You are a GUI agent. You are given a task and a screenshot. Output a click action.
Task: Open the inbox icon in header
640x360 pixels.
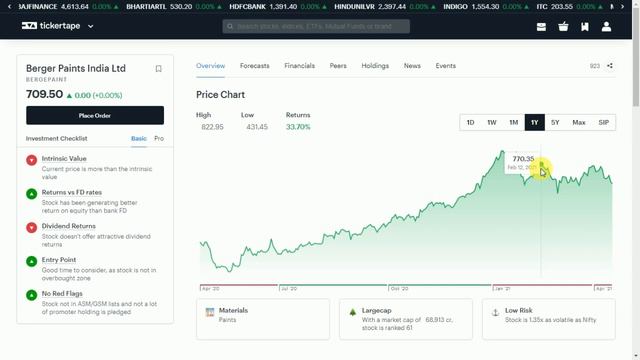click(541, 27)
